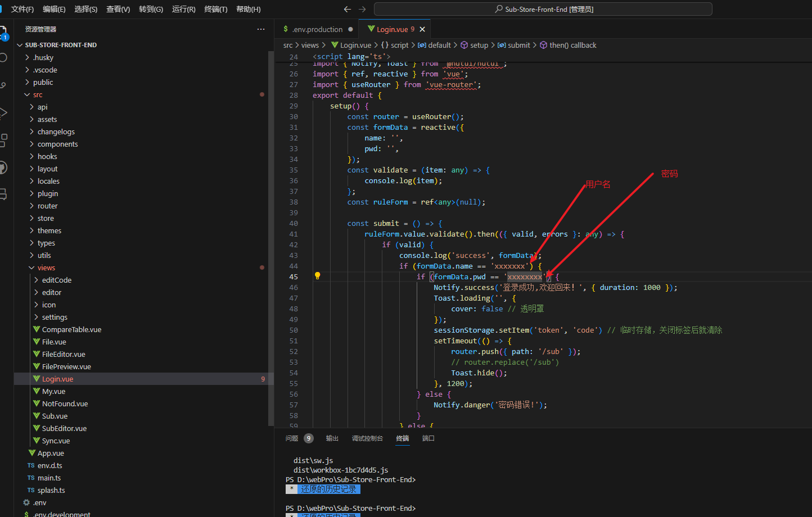Open the 选择(S) menu
This screenshot has height=517, width=812.
(86, 9)
